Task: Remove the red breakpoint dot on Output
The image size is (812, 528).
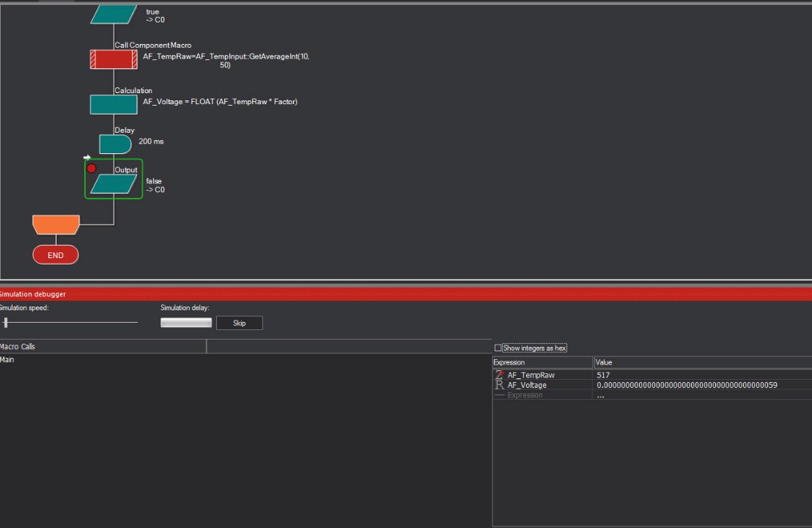Action: [92, 169]
